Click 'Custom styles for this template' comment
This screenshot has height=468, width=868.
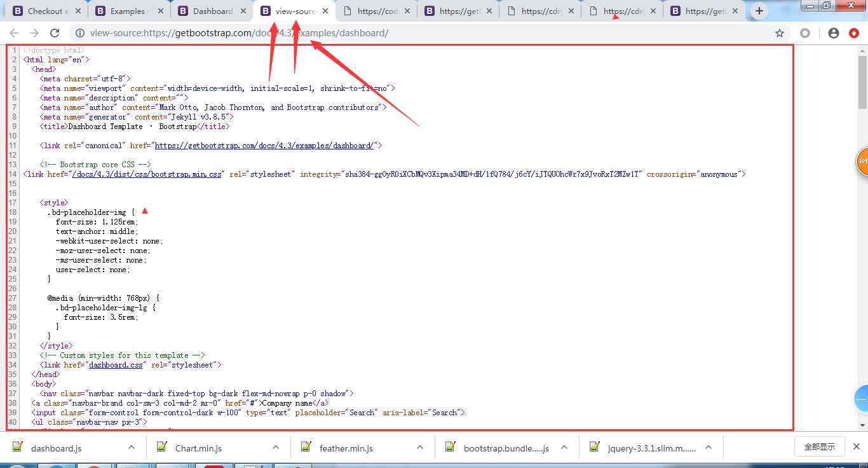pyautogui.click(x=122, y=355)
